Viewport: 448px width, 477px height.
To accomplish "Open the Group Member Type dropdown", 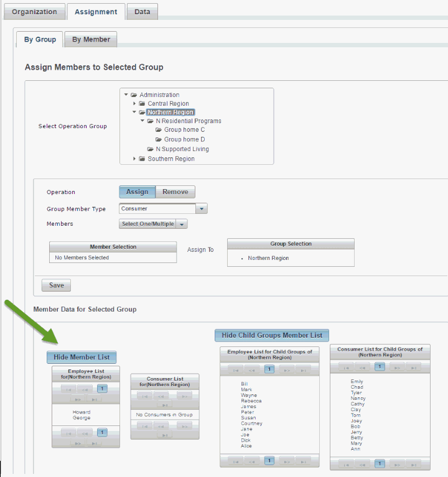I will 202,209.
